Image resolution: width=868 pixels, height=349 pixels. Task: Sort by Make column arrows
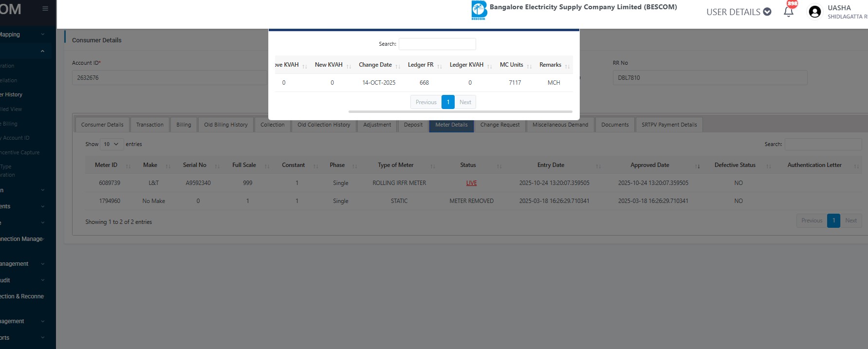168,166
